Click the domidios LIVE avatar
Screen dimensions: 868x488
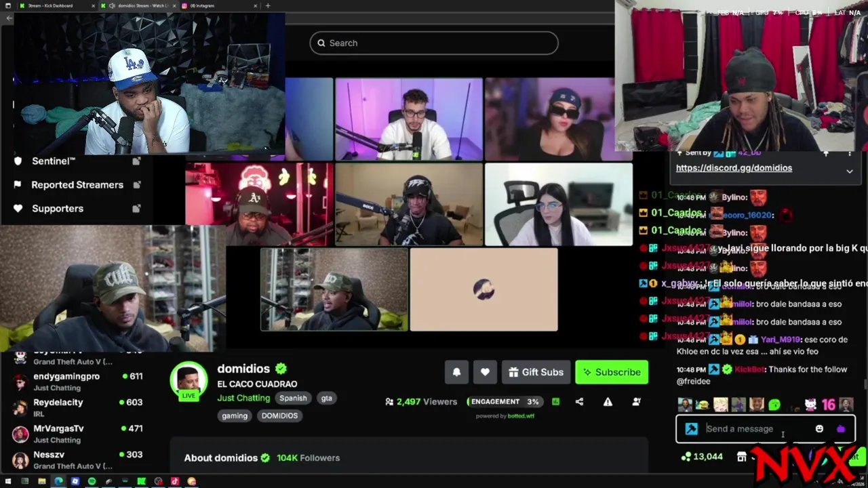click(188, 382)
